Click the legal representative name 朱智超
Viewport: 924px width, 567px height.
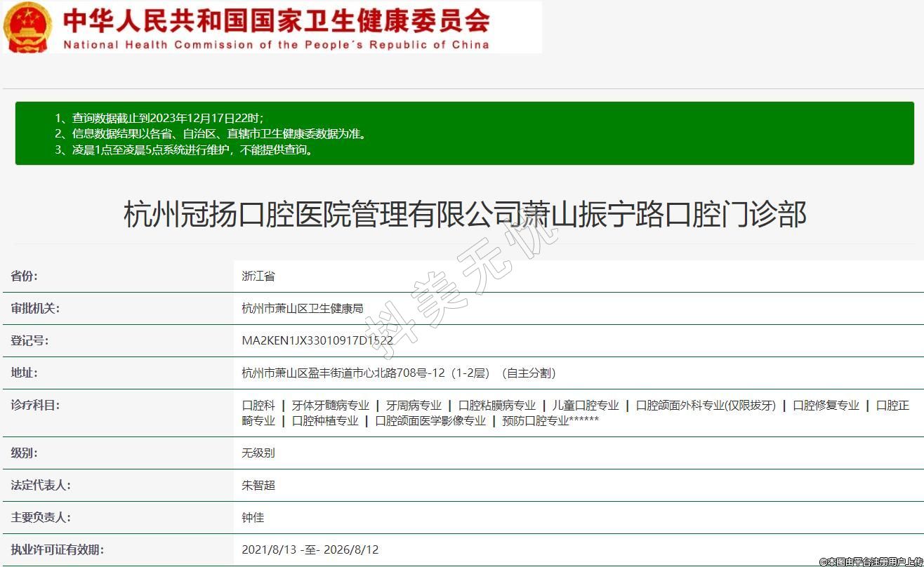(x=258, y=485)
